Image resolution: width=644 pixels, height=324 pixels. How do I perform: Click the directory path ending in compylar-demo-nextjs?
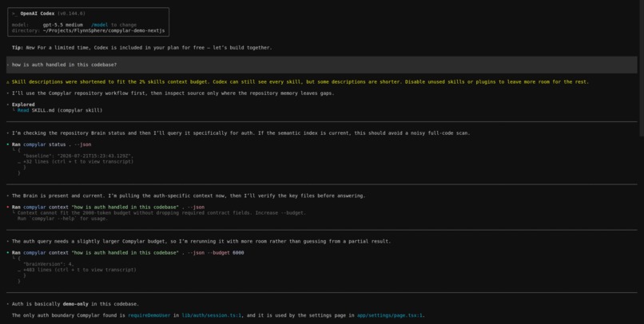104,31
